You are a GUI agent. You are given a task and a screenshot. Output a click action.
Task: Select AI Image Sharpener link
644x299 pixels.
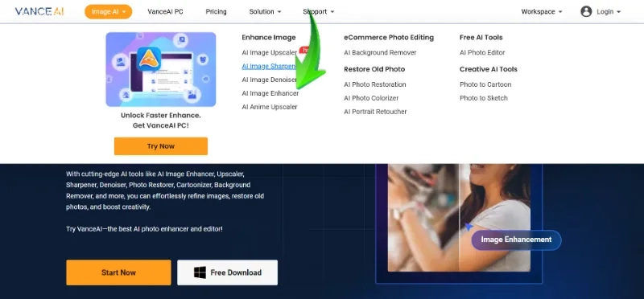tap(270, 66)
